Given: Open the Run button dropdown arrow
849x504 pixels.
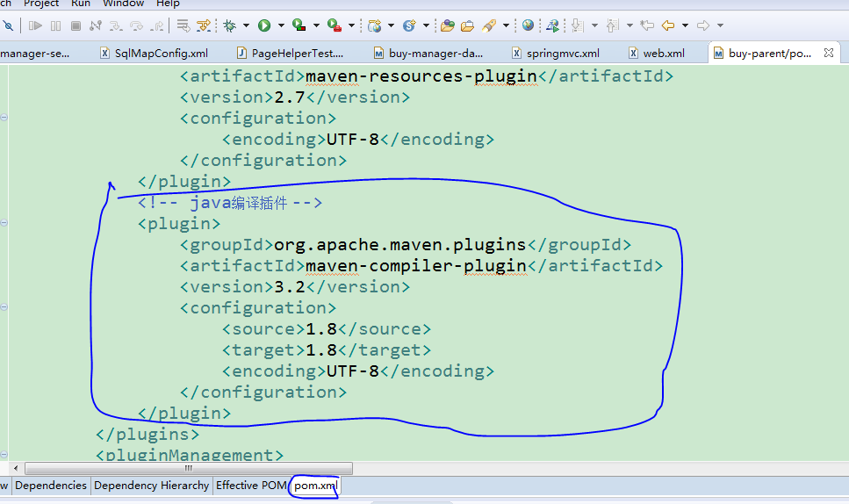Looking at the screenshot, I should click(x=281, y=25).
